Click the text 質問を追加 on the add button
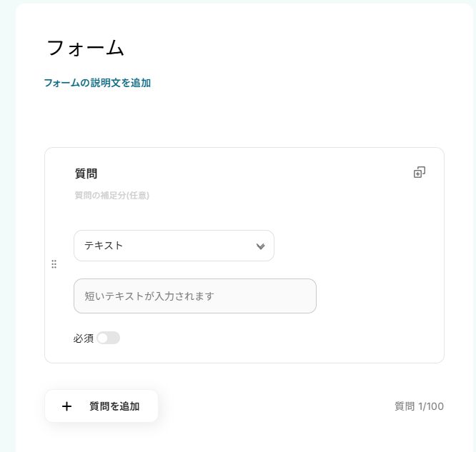The width and height of the screenshot is (476, 452). pos(114,406)
